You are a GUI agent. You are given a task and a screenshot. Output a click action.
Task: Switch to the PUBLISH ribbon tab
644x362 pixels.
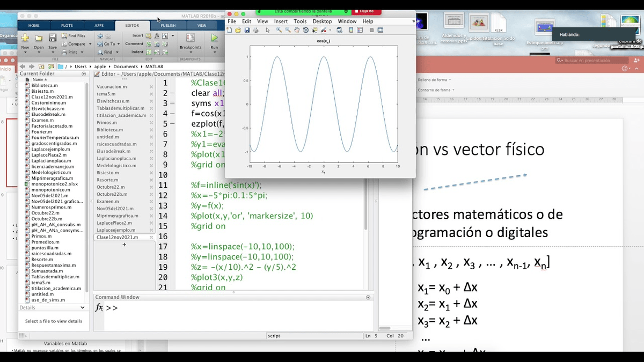[168, 25]
